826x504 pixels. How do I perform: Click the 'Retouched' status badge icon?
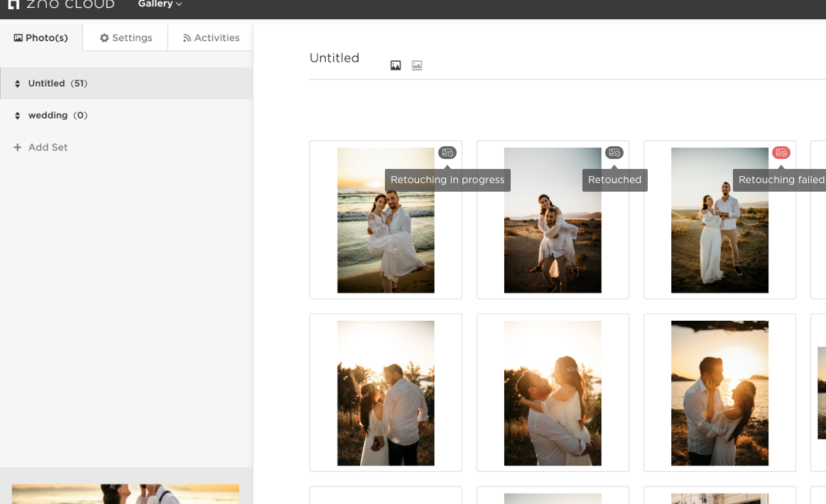(614, 153)
